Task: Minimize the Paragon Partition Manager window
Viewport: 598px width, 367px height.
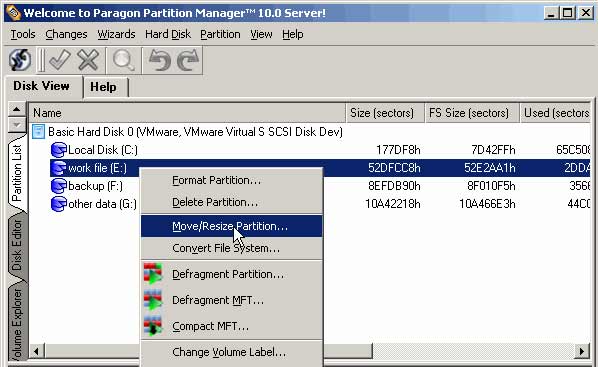Action: pyautogui.click(x=550, y=13)
